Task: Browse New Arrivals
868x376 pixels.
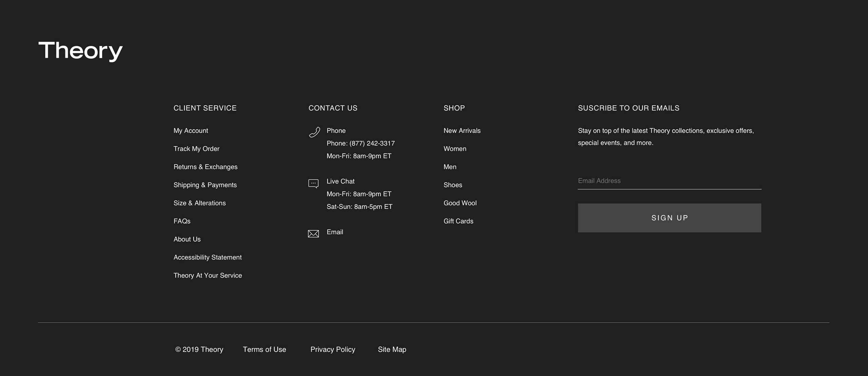Action: coord(462,131)
